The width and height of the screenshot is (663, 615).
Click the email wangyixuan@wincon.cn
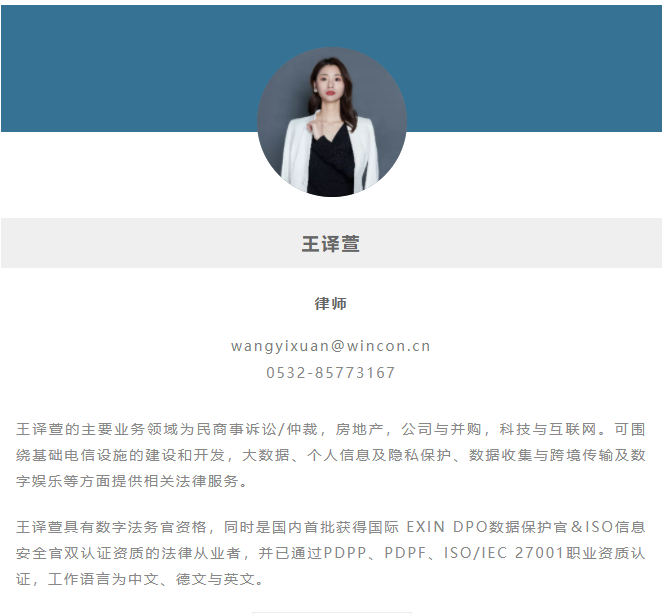click(331, 346)
